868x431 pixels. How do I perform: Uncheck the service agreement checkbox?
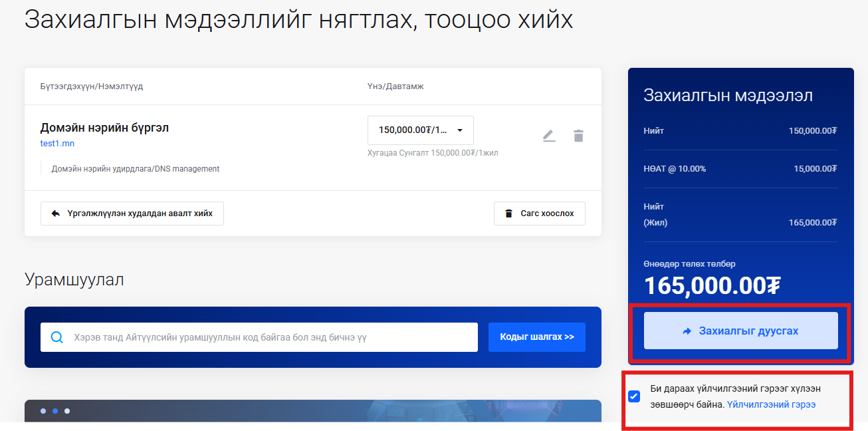634,396
